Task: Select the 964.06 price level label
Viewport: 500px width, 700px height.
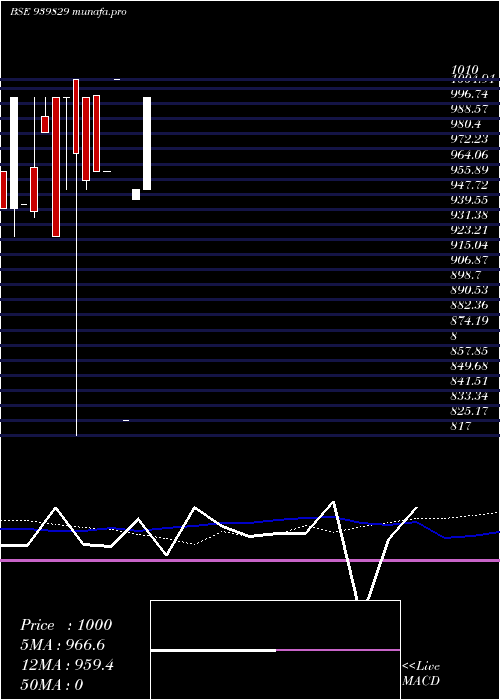Action: pyautogui.click(x=469, y=155)
